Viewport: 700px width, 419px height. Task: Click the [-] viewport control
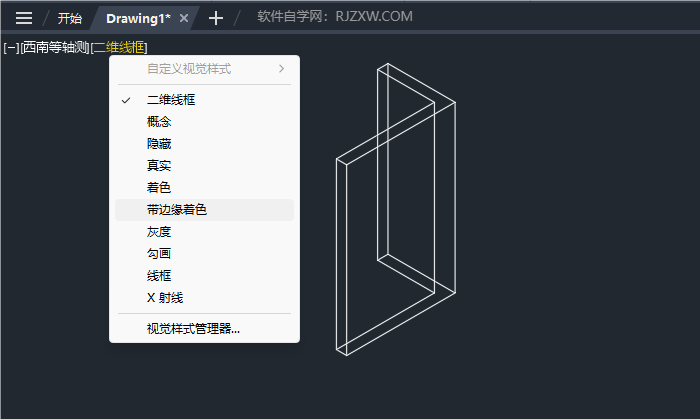coord(11,47)
